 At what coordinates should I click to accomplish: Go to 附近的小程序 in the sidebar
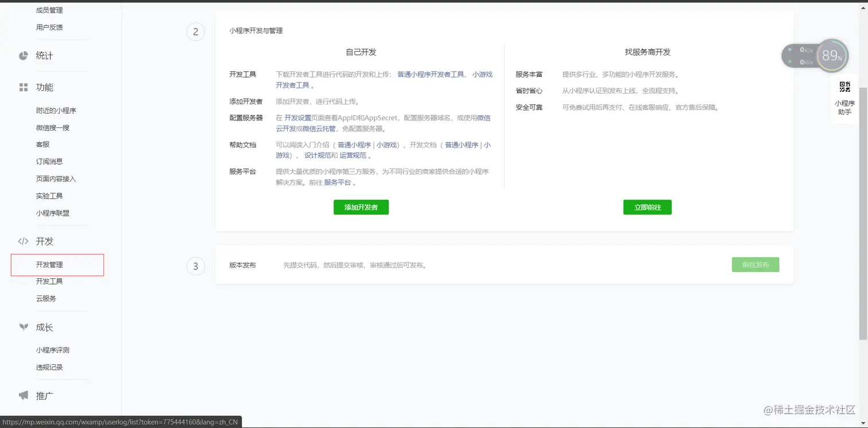click(x=56, y=111)
